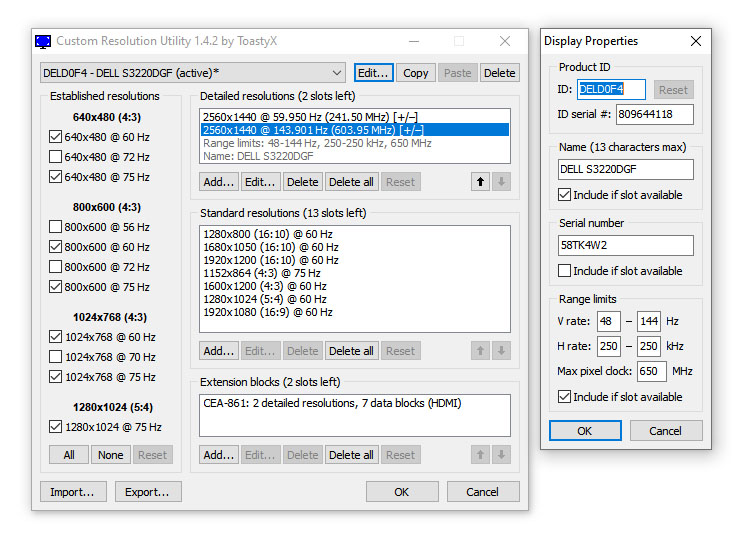Select 1680x1050 (16:10) @ 60 Hz row
Screen dimensions: 740x540
point(355,247)
